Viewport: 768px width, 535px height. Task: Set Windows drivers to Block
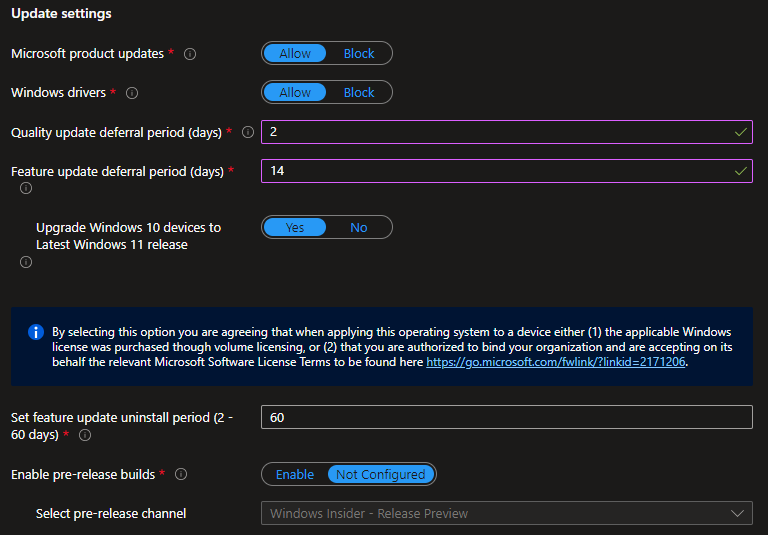pos(359,93)
